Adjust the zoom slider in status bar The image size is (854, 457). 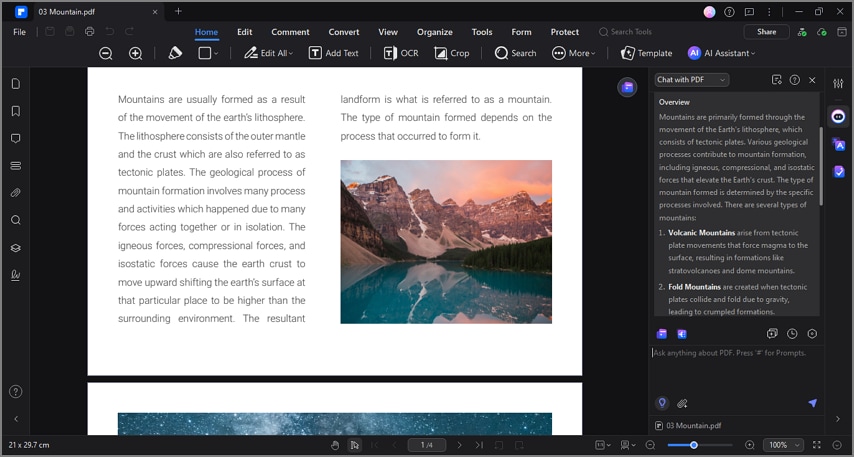point(699,445)
